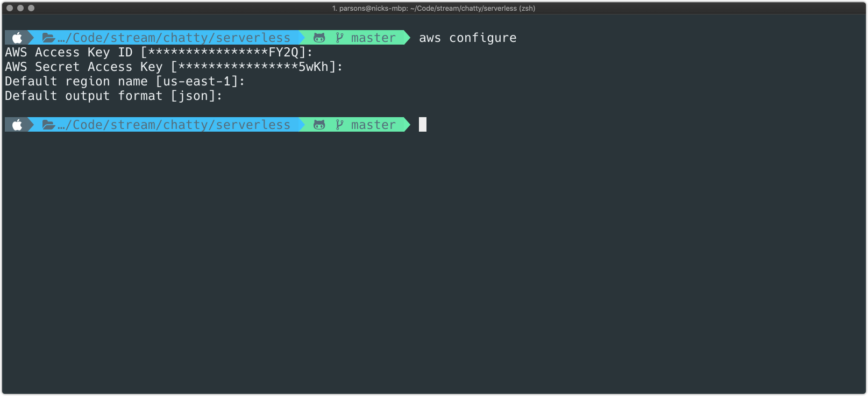The image size is (868, 396).
Task: Click the folder icon in bottom prompt
Action: pos(48,125)
